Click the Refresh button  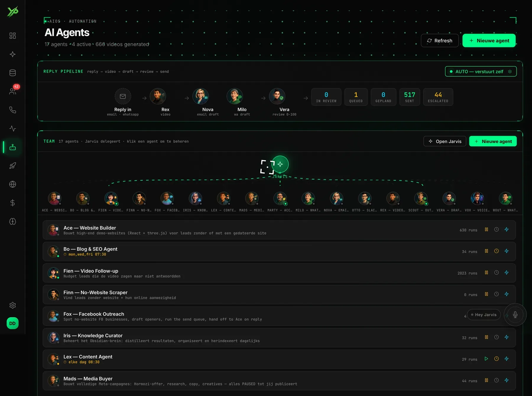pyautogui.click(x=440, y=40)
